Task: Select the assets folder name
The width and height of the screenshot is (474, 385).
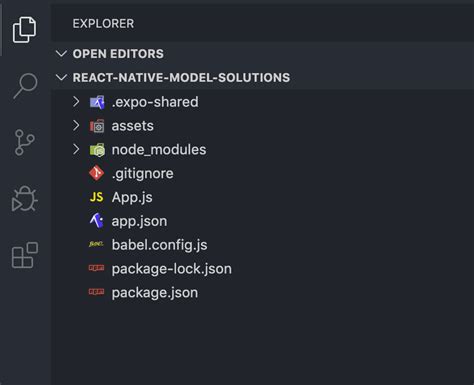Action: [133, 126]
